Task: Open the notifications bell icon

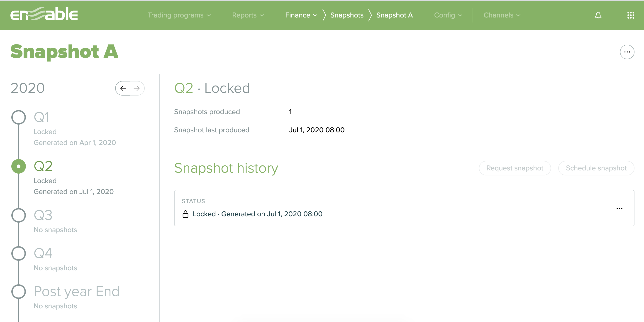Action: (x=598, y=15)
